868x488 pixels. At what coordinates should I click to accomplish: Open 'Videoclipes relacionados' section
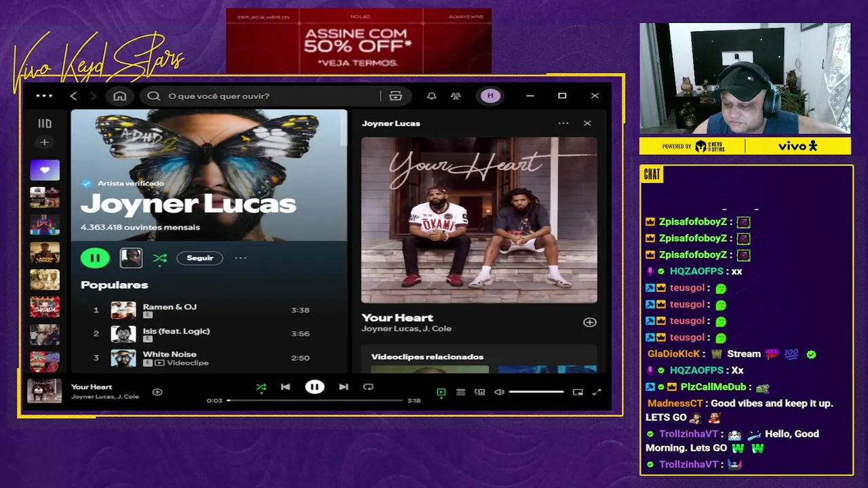coord(427,357)
